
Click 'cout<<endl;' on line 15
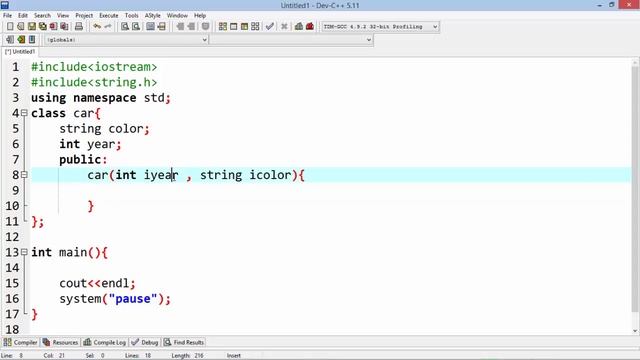click(x=97, y=283)
